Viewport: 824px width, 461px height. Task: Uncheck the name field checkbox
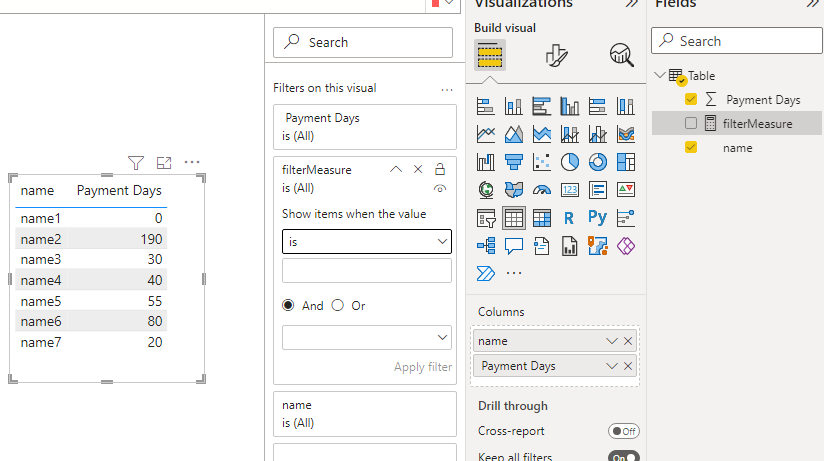point(691,148)
